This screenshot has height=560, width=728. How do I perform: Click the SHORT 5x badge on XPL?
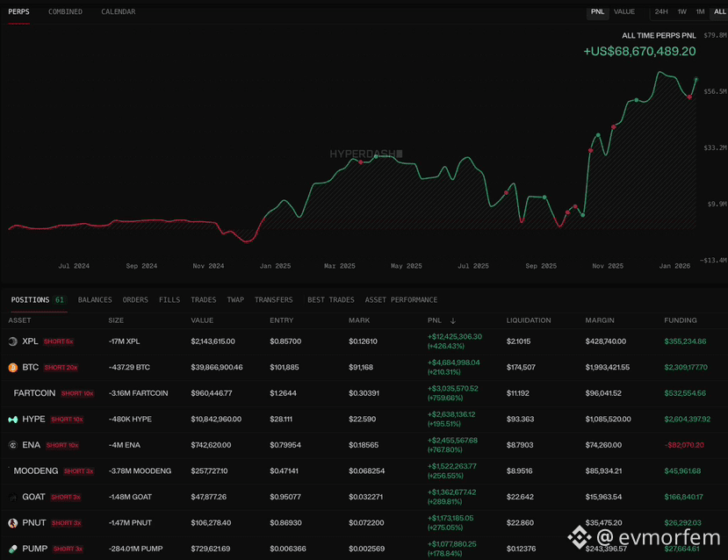59,341
